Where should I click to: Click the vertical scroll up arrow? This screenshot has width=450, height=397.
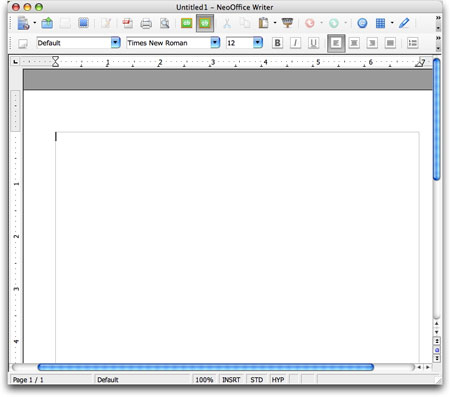coord(437,324)
